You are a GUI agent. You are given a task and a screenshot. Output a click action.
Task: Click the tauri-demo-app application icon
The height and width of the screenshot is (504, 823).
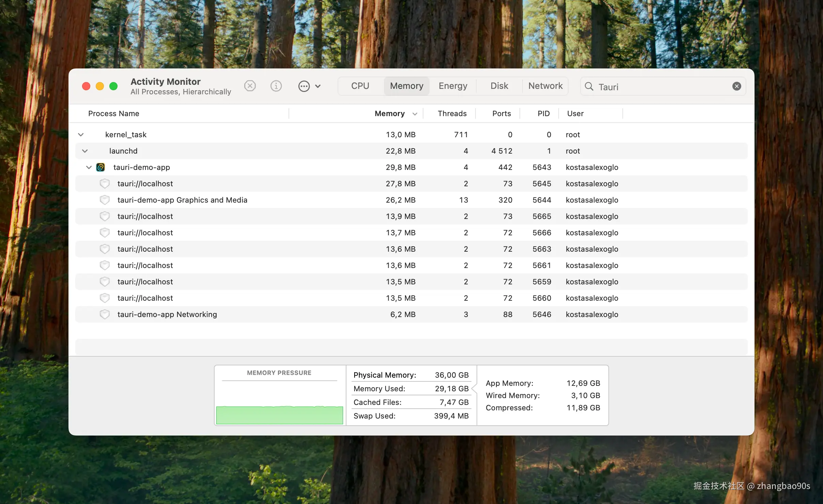pos(100,167)
